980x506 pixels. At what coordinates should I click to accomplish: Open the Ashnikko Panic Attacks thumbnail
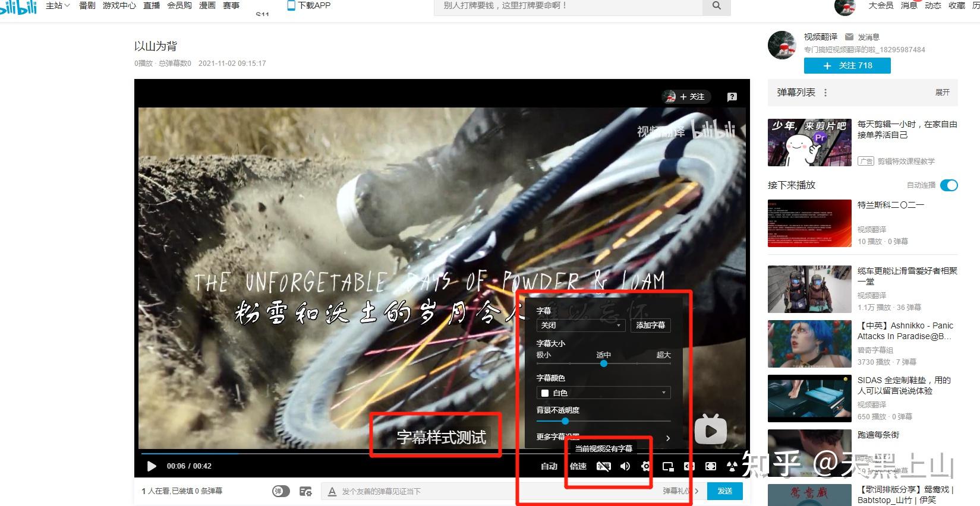point(809,344)
